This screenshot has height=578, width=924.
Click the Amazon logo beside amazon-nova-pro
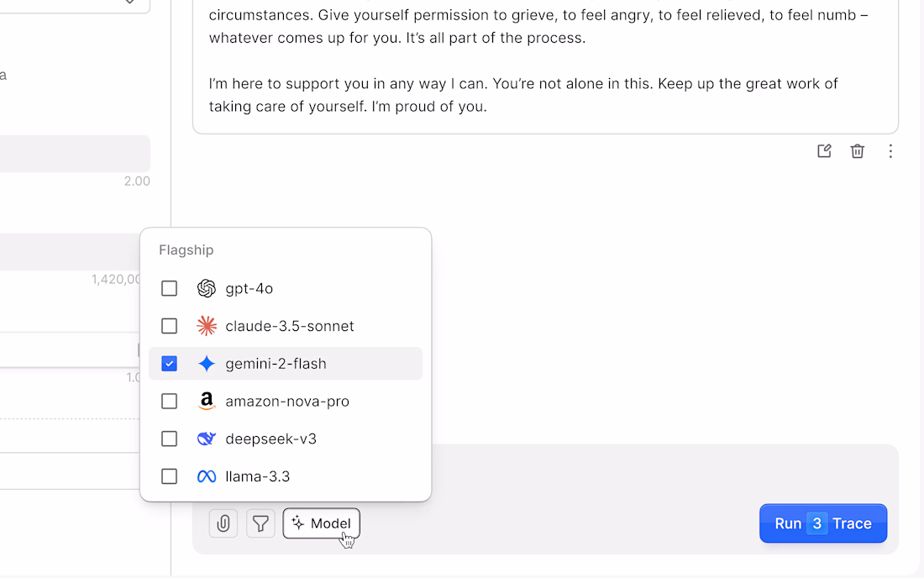[207, 402]
